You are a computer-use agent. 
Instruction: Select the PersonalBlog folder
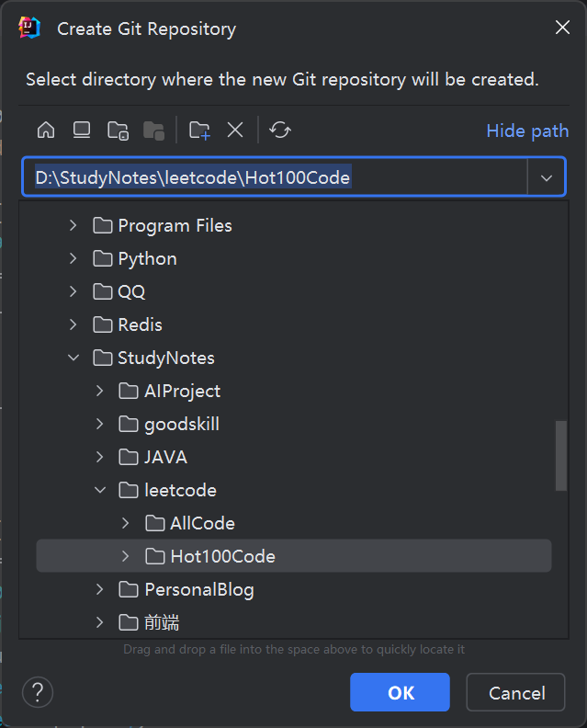pos(198,589)
